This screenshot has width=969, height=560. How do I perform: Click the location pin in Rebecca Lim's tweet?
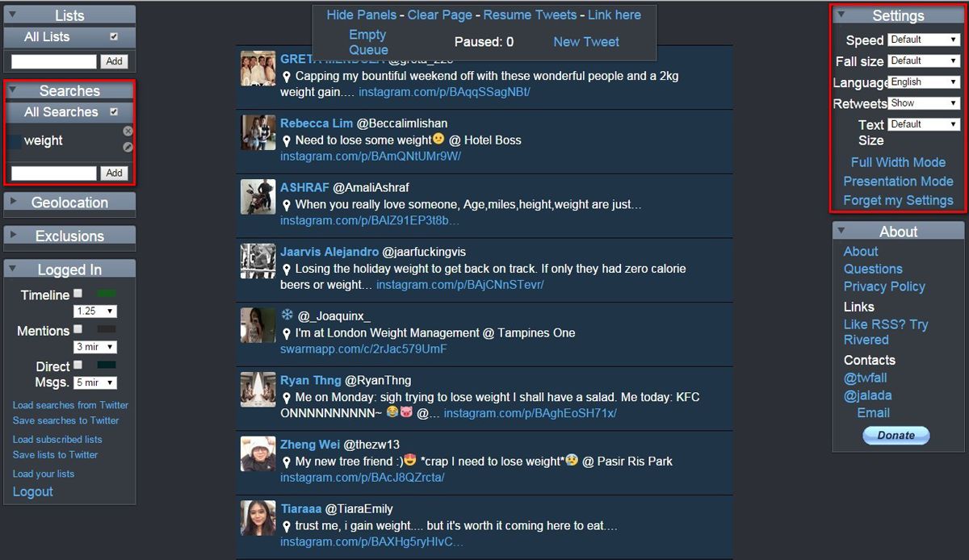point(286,140)
